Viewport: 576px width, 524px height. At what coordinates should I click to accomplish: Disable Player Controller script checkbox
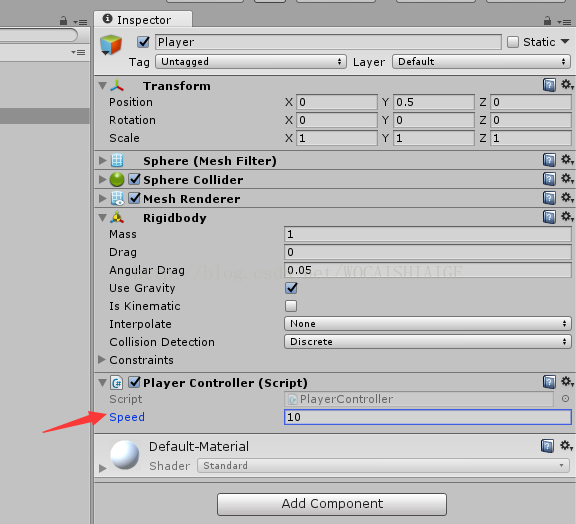pos(134,382)
